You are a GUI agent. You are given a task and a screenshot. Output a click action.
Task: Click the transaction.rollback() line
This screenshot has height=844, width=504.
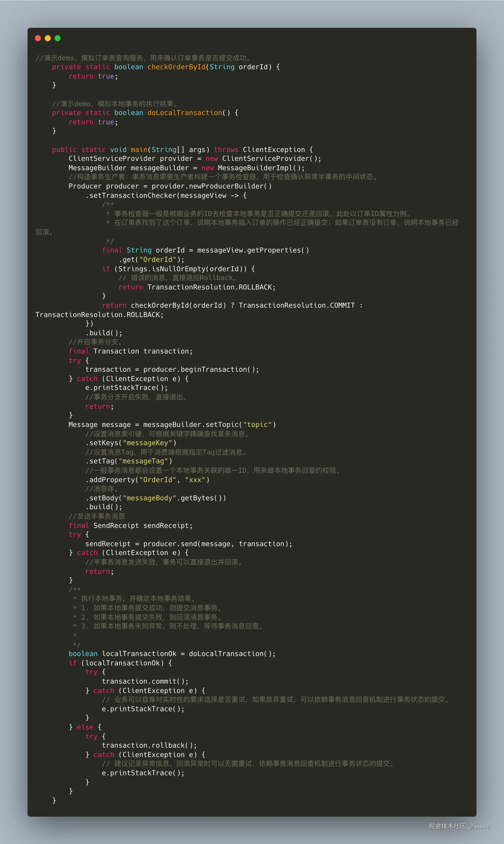tap(149, 745)
